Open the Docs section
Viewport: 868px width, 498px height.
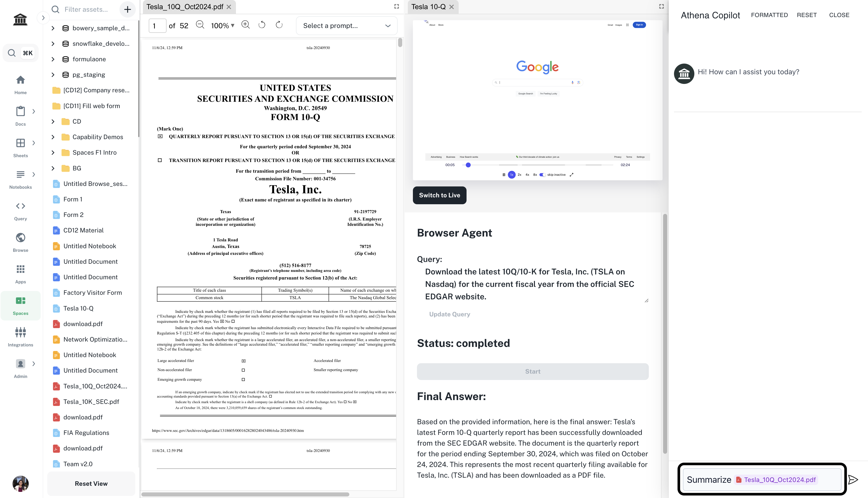[21, 116]
